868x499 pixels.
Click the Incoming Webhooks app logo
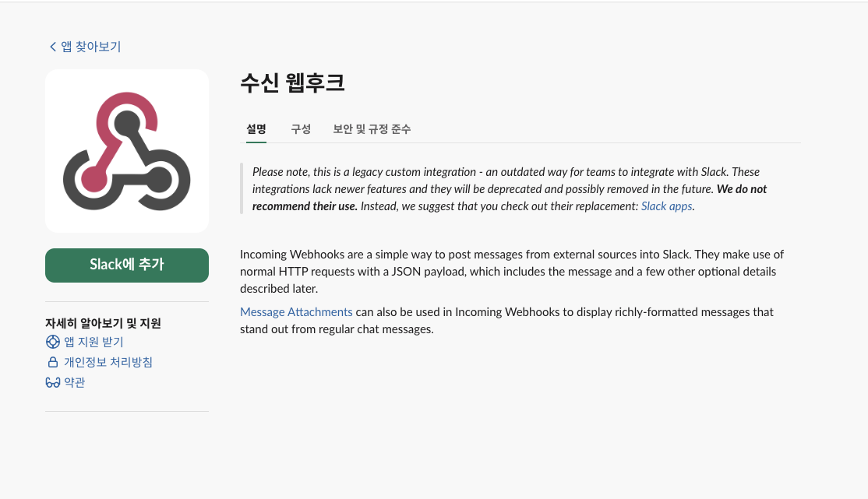point(127,151)
